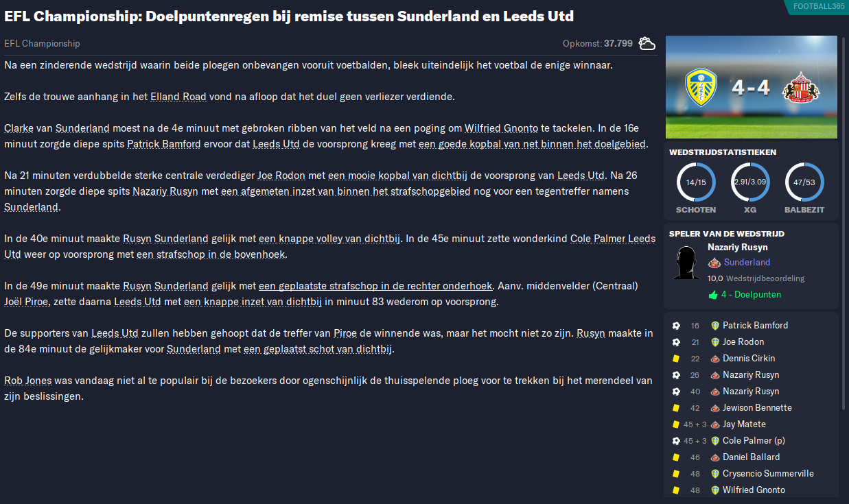
Task: Click the FOOTBALL365 source tab
Action: [x=819, y=6]
